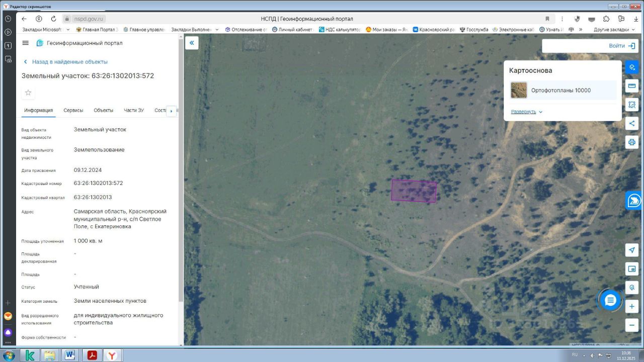Open the history clock icon in sidebar

(x=8, y=19)
